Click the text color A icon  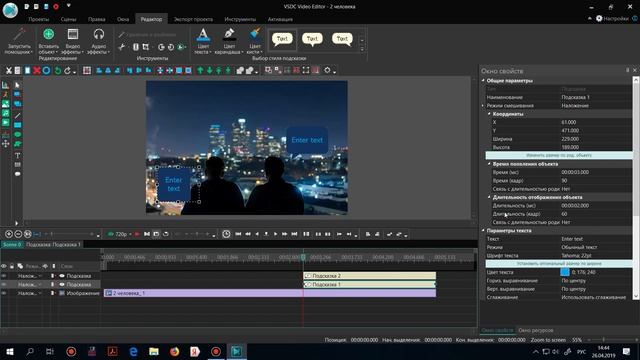pos(203,34)
